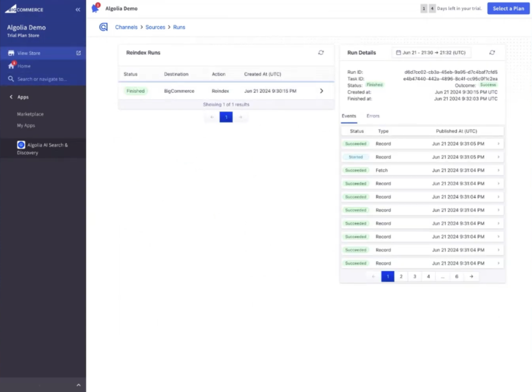Click the Algolia logo icon in breadcrumb
The width and height of the screenshot is (532, 392).
coord(103,27)
